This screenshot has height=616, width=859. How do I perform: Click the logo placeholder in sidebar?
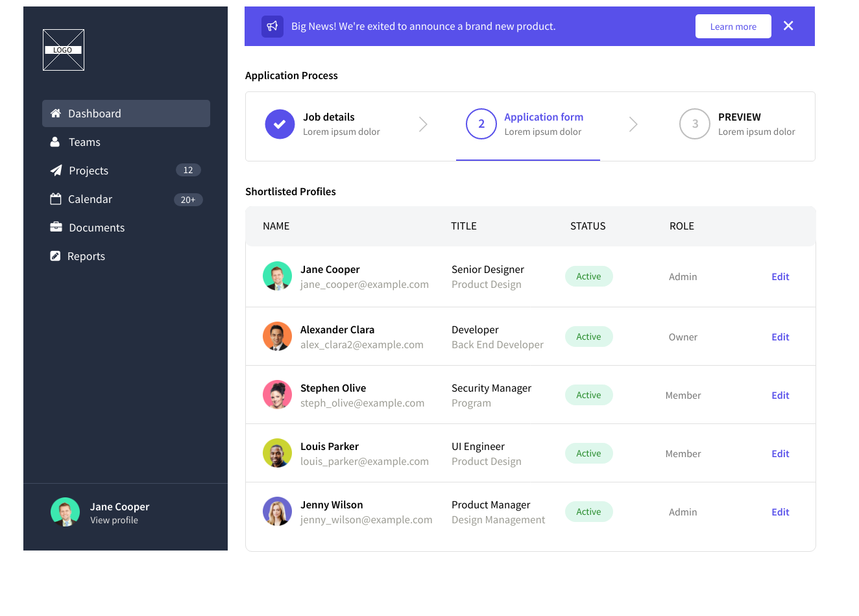click(64, 50)
